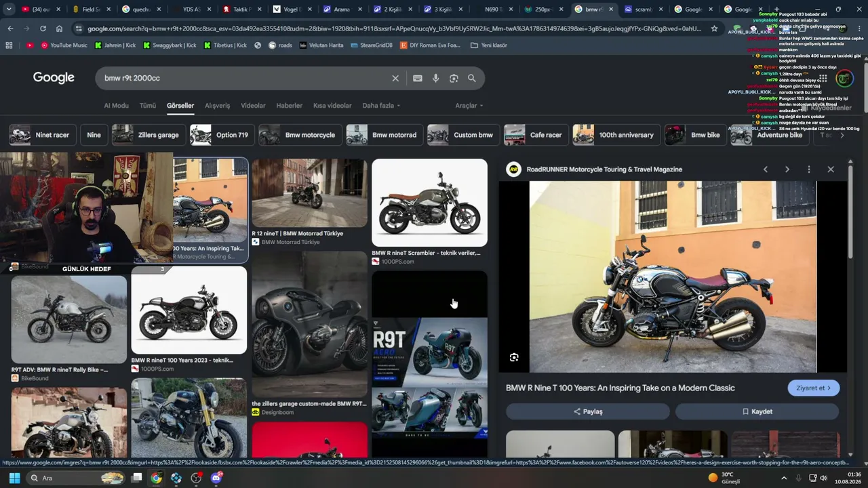Open the Chrome apps grid in bookmarks bar

(x=9, y=45)
